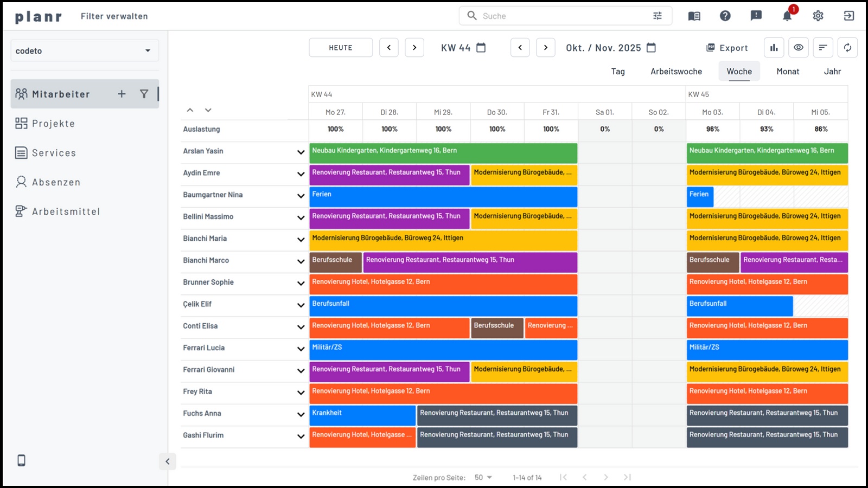
Task: Open Projekte in the sidebar
Action: click(x=53, y=124)
